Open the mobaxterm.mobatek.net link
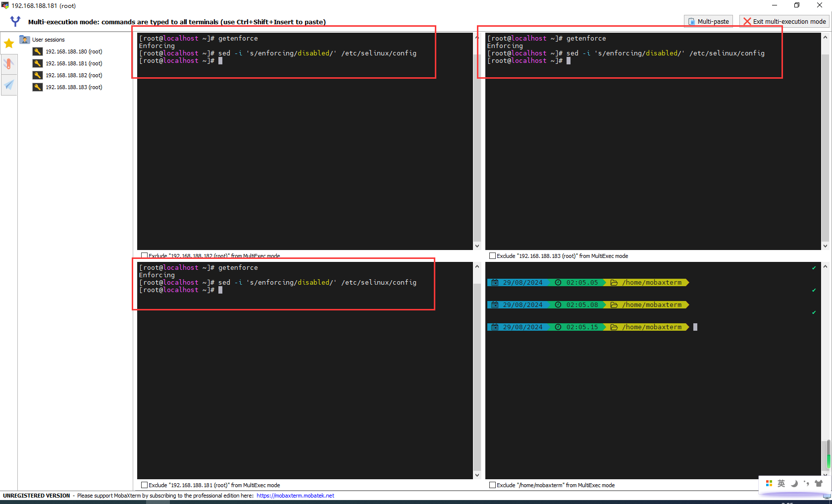 coord(295,496)
